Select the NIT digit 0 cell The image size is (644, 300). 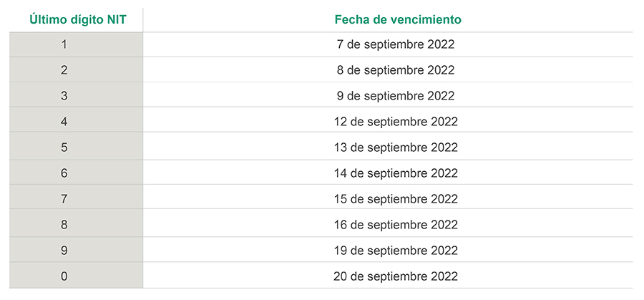pyautogui.click(x=64, y=276)
